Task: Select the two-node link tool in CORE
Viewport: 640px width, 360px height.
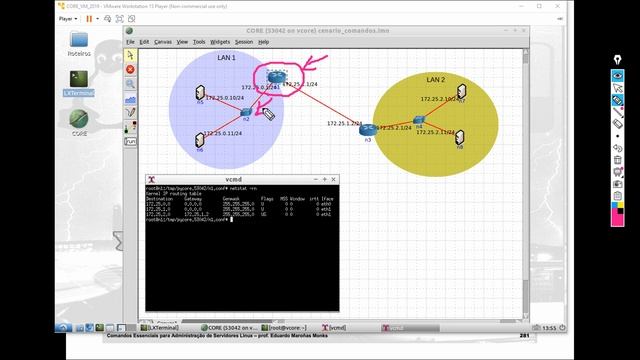Action: [x=130, y=127]
